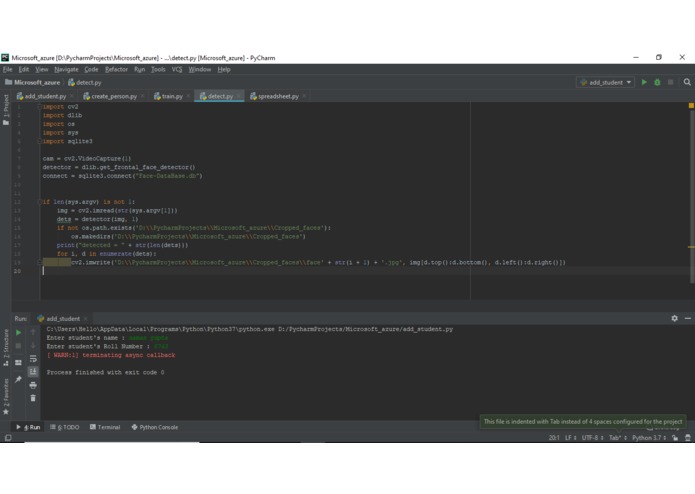
Task: Open Tab indent settings in status bar
Action: pos(617,438)
